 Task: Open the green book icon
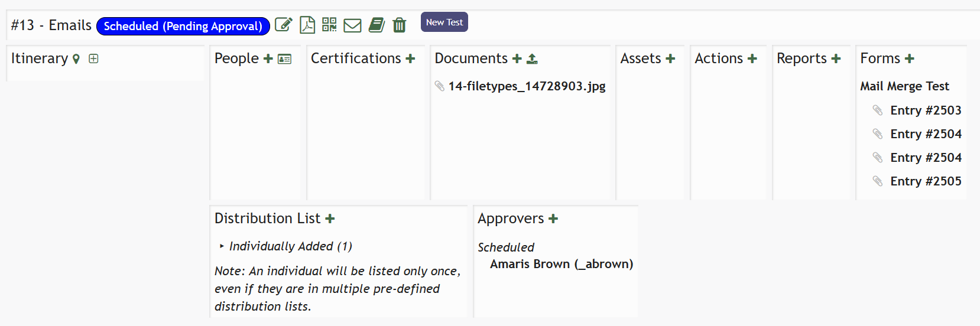(x=377, y=25)
